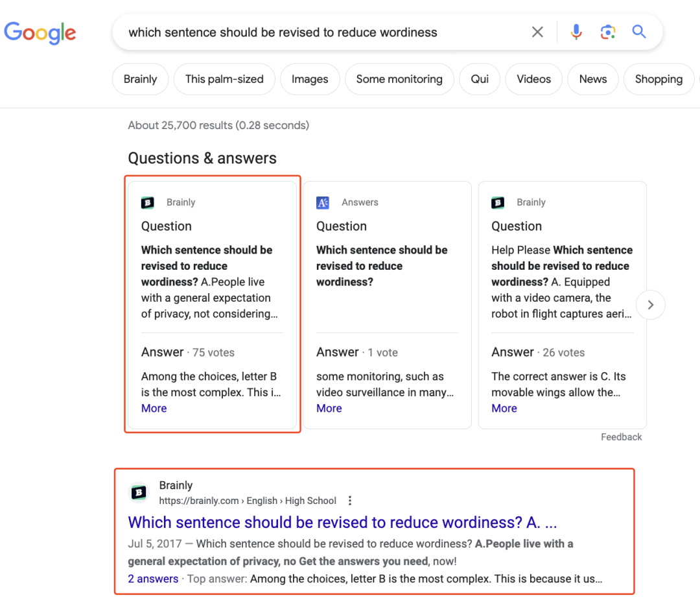Select the Images filter tab

pyautogui.click(x=310, y=79)
